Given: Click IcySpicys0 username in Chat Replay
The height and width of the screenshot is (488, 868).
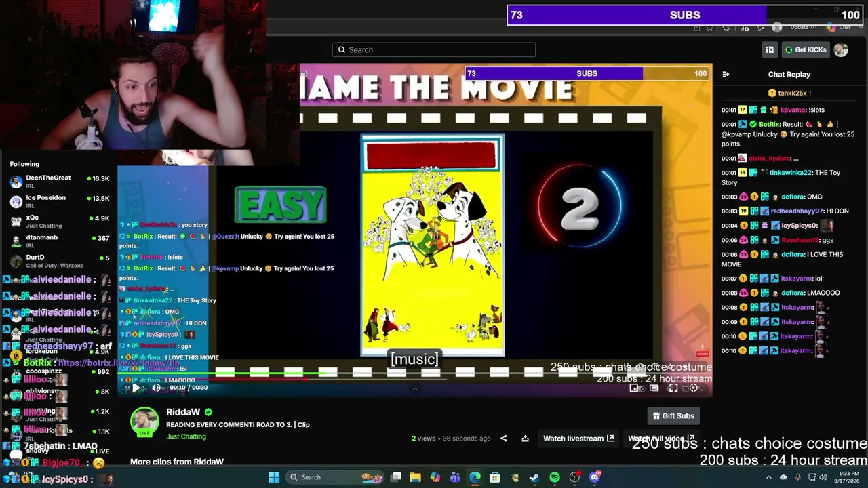Looking at the screenshot, I should pyautogui.click(x=800, y=226).
